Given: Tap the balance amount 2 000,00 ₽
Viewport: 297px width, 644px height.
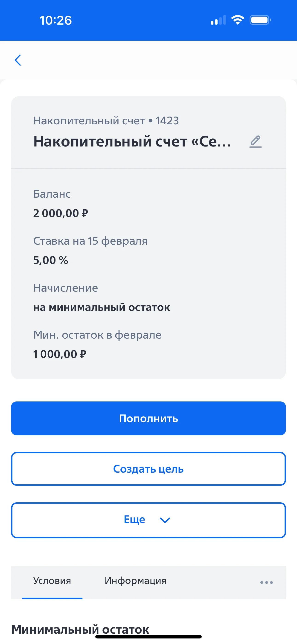Looking at the screenshot, I should [x=61, y=213].
